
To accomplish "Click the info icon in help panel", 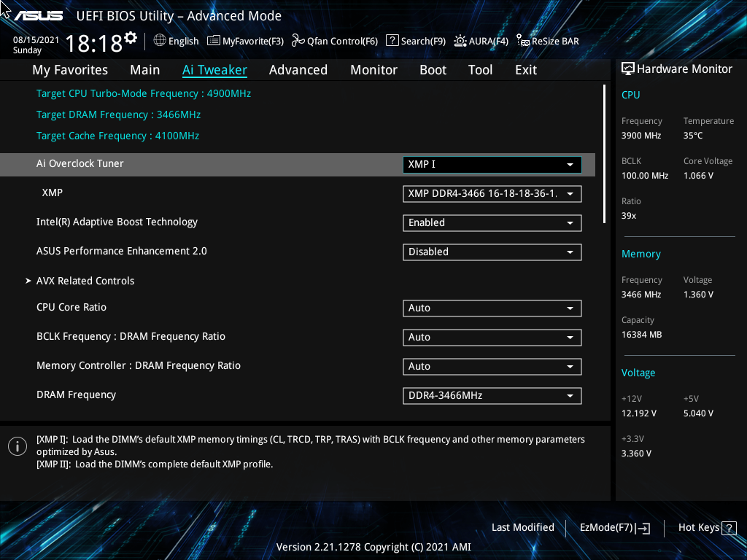I will click(18, 446).
